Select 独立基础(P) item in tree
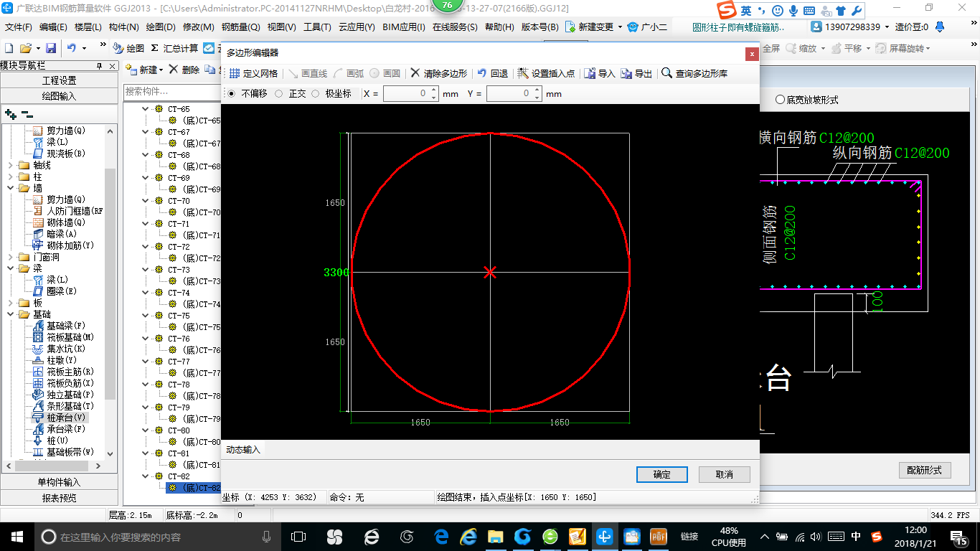Image resolution: width=980 pixels, height=551 pixels. coord(64,395)
